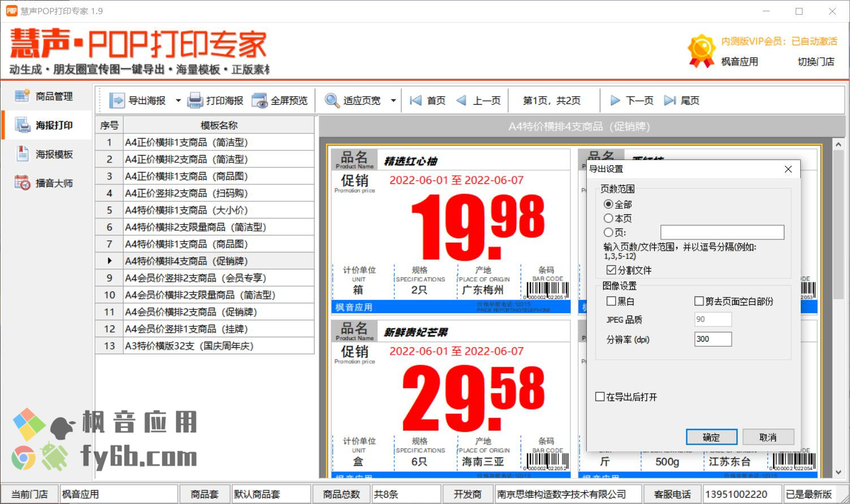Click the 内测版VIP会员 activation text

click(x=779, y=41)
